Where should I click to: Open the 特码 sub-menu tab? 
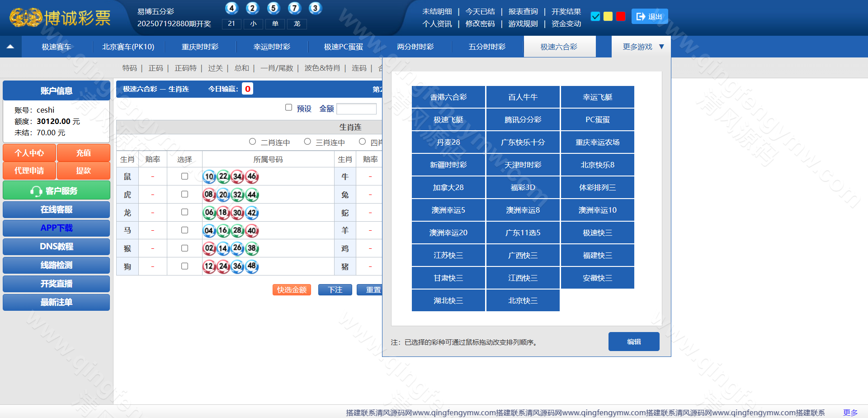tap(129, 68)
